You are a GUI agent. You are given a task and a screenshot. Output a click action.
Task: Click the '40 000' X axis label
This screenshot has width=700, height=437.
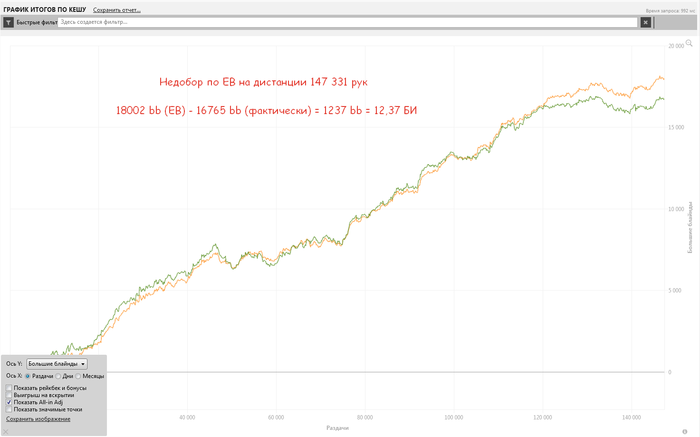pyautogui.click(x=187, y=418)
